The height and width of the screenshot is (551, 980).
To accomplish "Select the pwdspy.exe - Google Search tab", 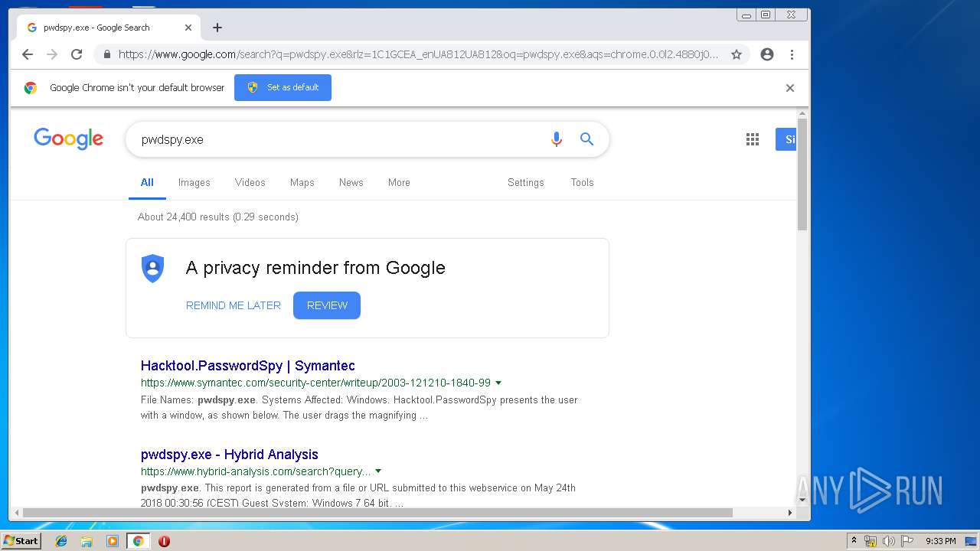I will 107,28.
